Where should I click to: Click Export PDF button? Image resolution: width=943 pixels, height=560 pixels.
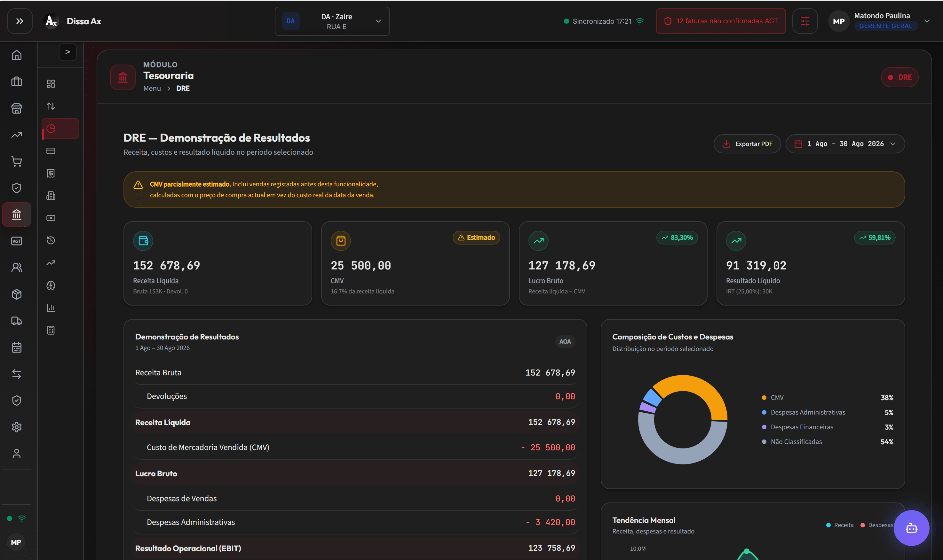(x=747, y=144)
